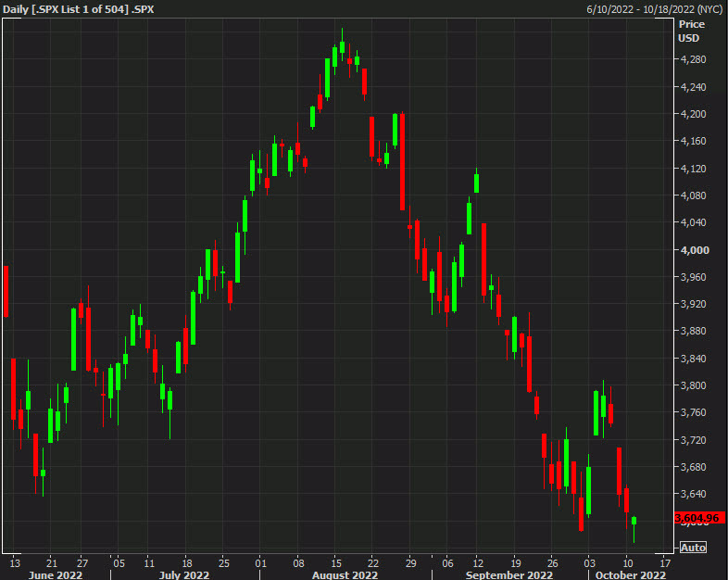Click date label 10 on time axis
This screenshot has height=580, width=728.
tap(628, 563)
